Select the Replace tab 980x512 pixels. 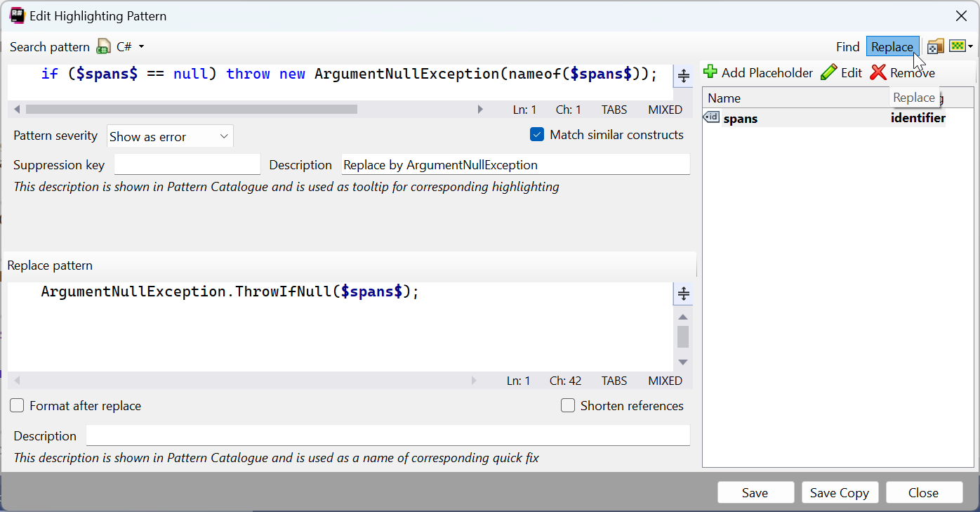pos(892,46)
